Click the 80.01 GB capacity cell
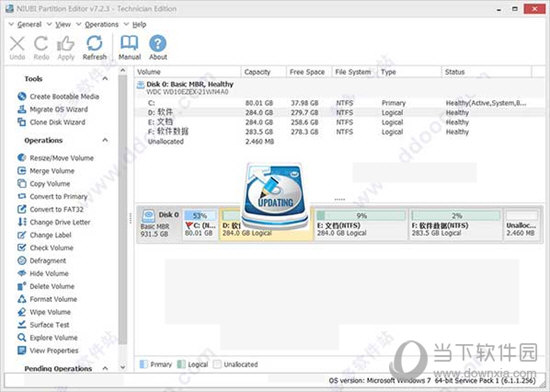Screen dimensions: 550x392 click(259, 103)
